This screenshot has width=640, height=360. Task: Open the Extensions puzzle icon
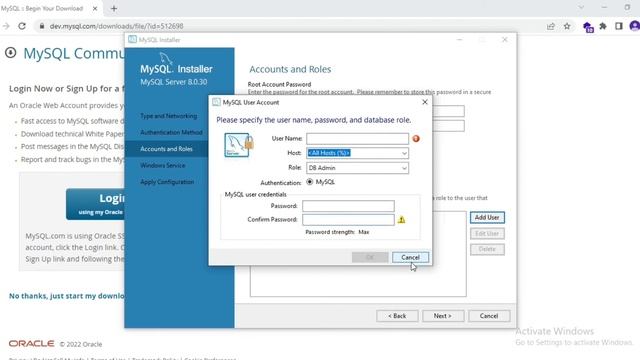point(603,26)
